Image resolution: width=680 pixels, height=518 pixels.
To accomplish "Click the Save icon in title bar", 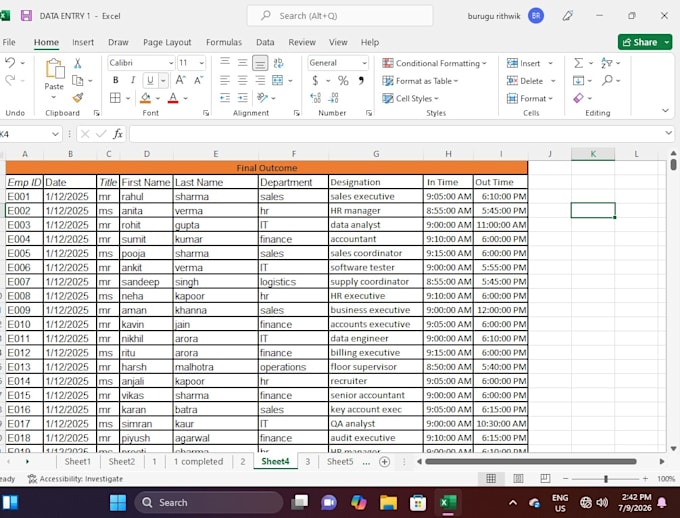I will pyautogui.click(x=26, y=16).
